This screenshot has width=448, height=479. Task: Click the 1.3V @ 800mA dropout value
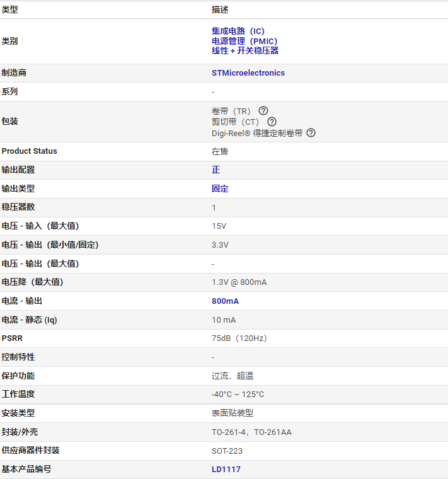point(239,282)
